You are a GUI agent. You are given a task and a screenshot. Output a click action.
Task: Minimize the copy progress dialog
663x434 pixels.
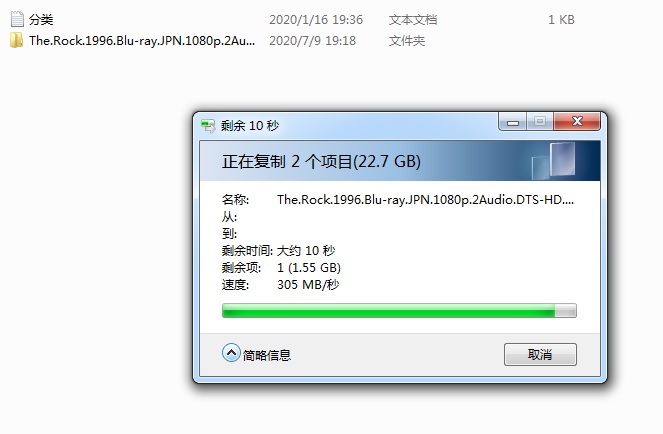click(x=512, y=122)
